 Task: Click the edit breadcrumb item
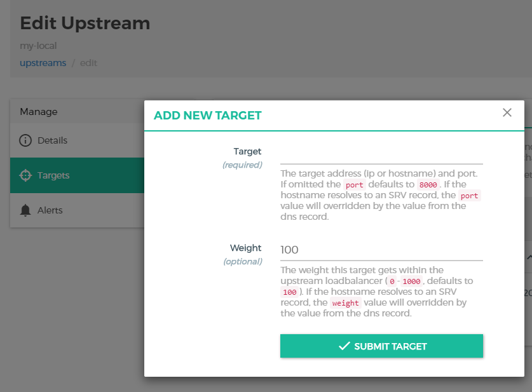88,63
